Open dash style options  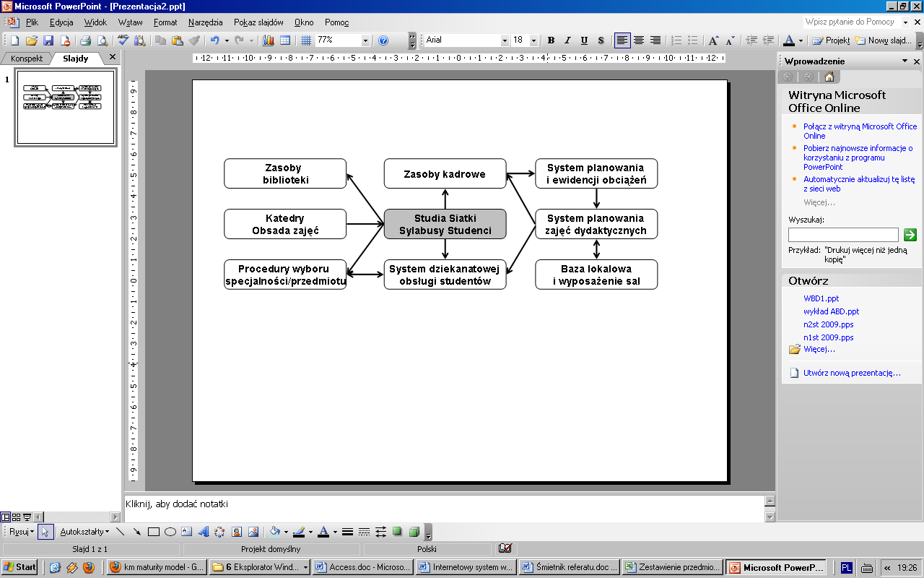coord(364,532)
